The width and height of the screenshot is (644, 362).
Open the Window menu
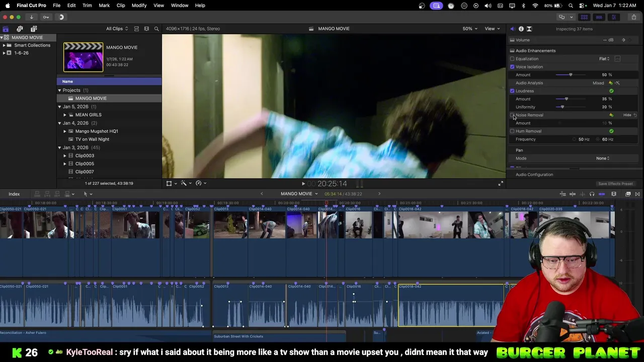click(x=180, y=6)
